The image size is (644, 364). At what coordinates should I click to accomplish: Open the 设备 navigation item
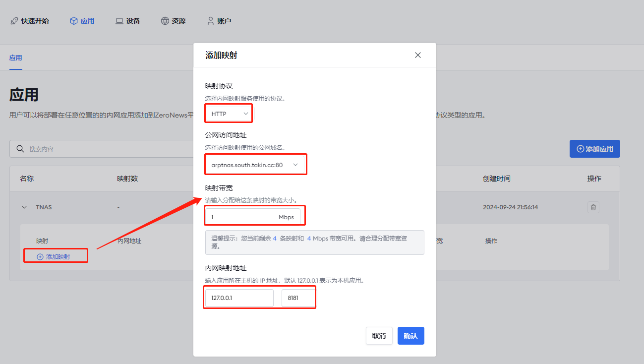127,21
